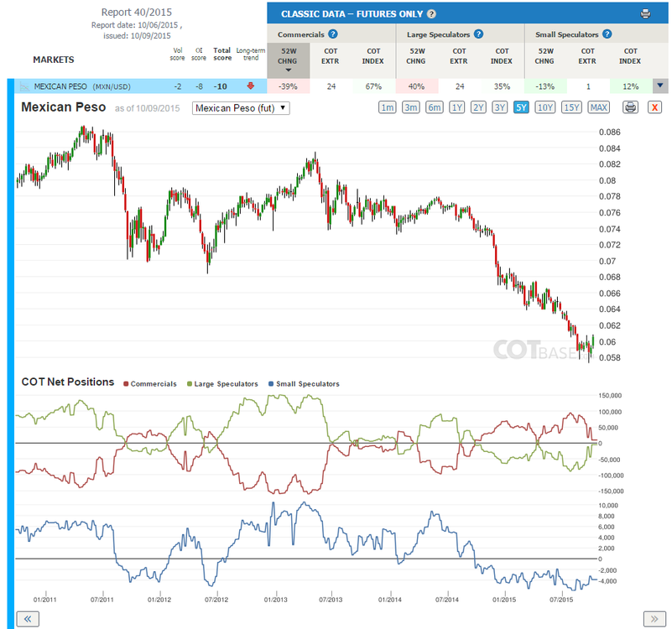Toggle the Commercials legend series

point(150,384)
